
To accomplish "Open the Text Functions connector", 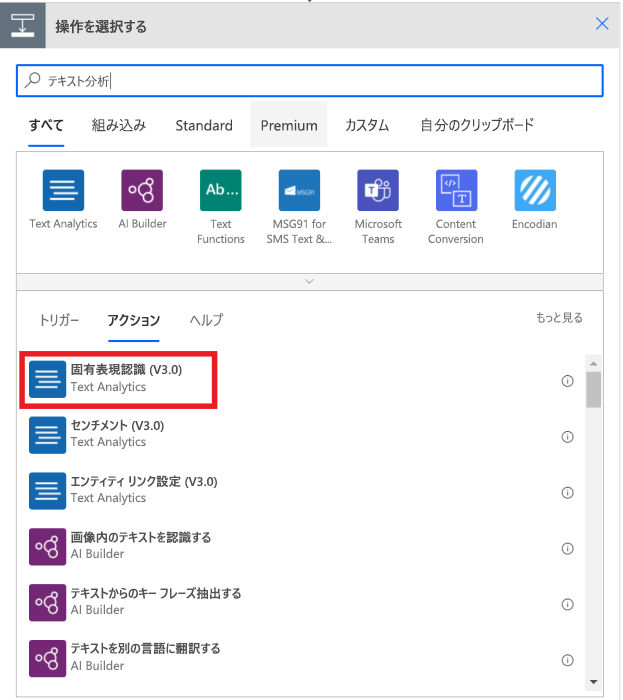I will coord(220,190).
